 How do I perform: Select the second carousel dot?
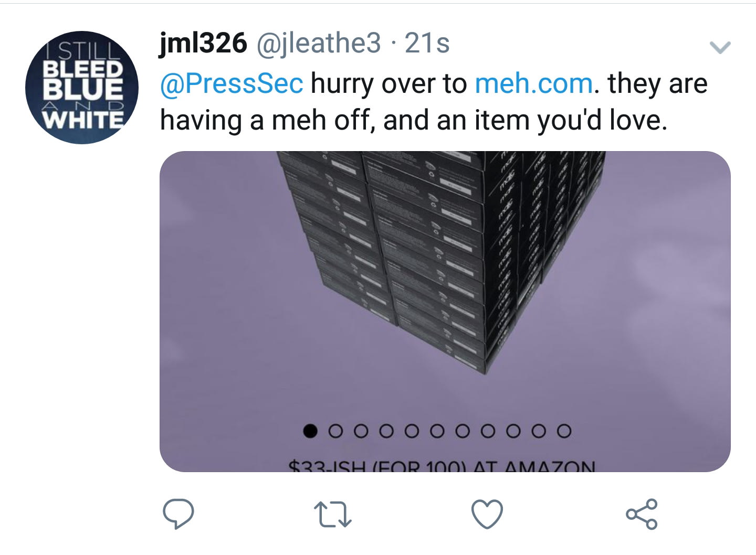click(x=336, y=431)
